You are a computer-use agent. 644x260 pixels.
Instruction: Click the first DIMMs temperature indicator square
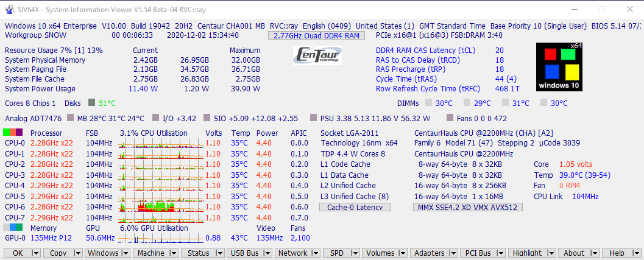(429, 103)
